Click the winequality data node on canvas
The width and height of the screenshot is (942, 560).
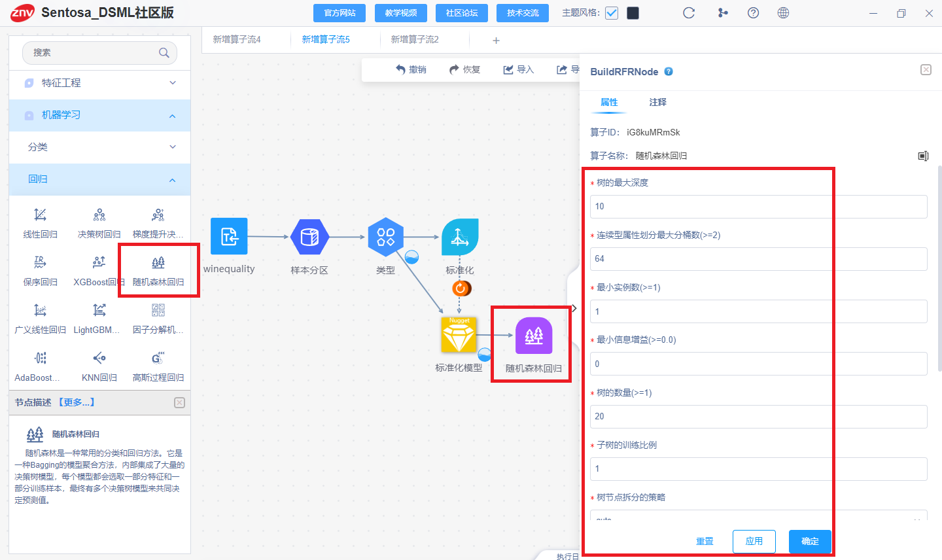pos(229,236)
